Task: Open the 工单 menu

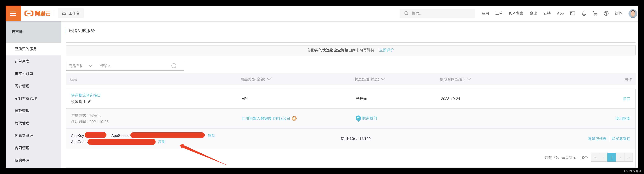Action: (x=499, y=13)
